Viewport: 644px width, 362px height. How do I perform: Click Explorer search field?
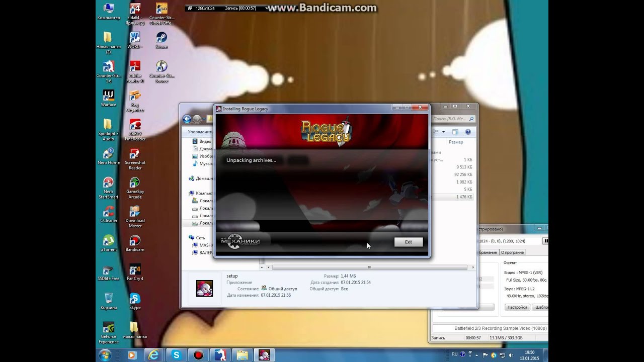click(453, 119)
